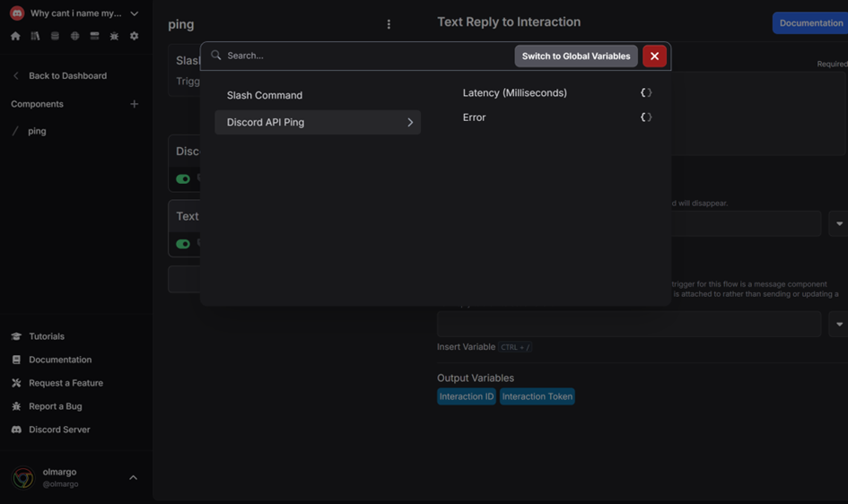
Task: Close the variable picker with red X
Action: (654, 56)
